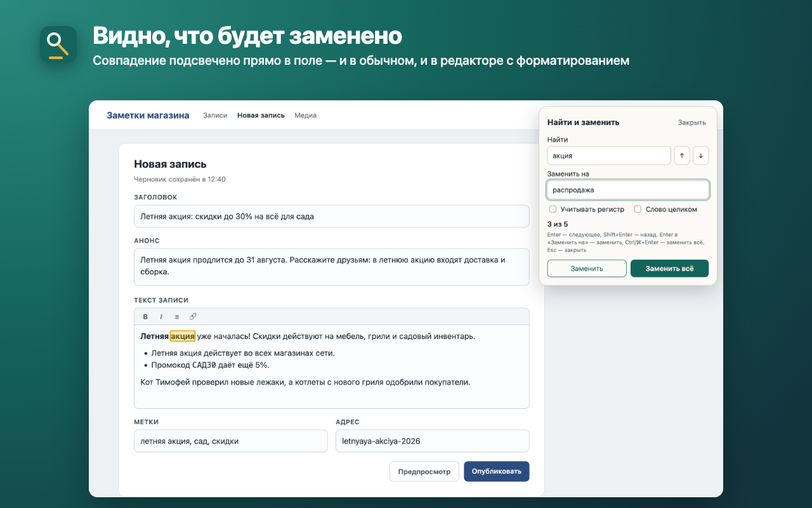Insert link via editor toolbar icon
This screenshot has height=508, width=812.
tap(193, 316)
